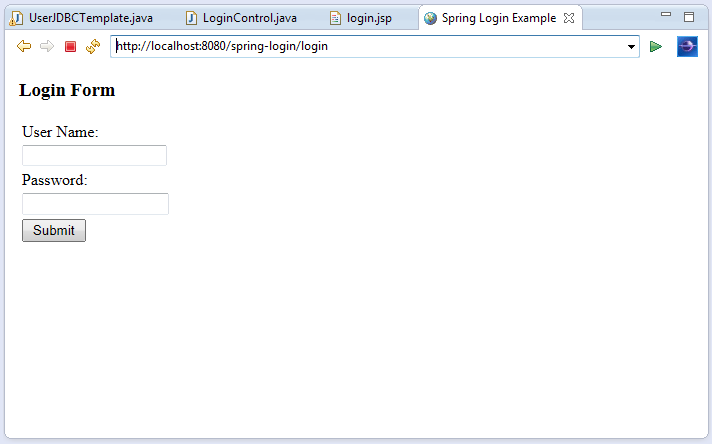Maximize the editor view
Image resolution: width=713 pixels, height=445 pixels.
coord(689,17)
